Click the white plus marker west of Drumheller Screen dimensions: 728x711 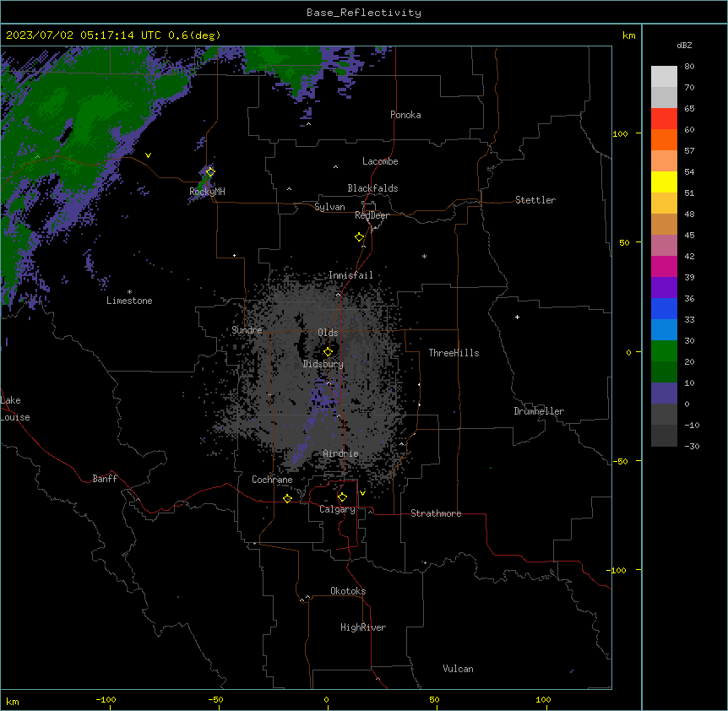[517, 317]
